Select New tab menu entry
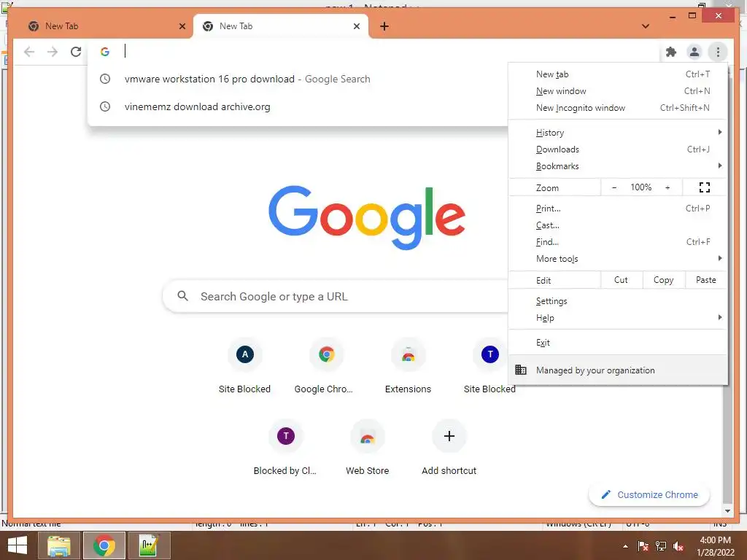The image size is (747, 560). pyautogui.click(x=618, y=74)
